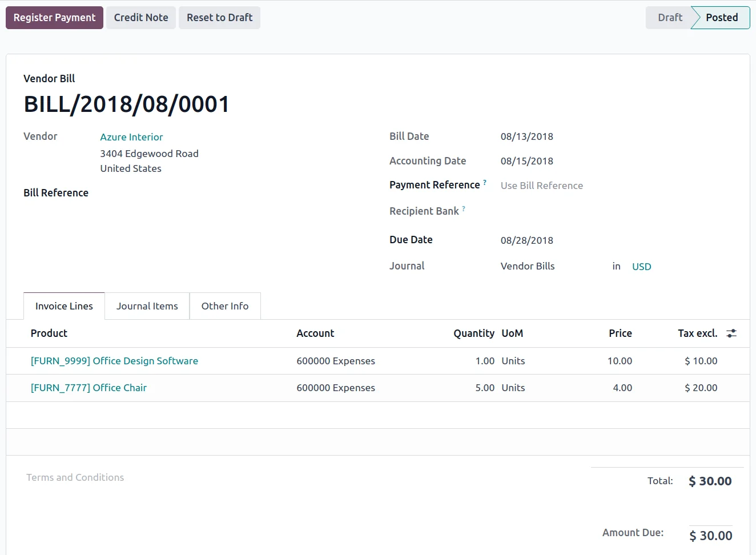Open the Azure Interior vendor record
Screen dimensions: 756x555
[x=131, y=137]
